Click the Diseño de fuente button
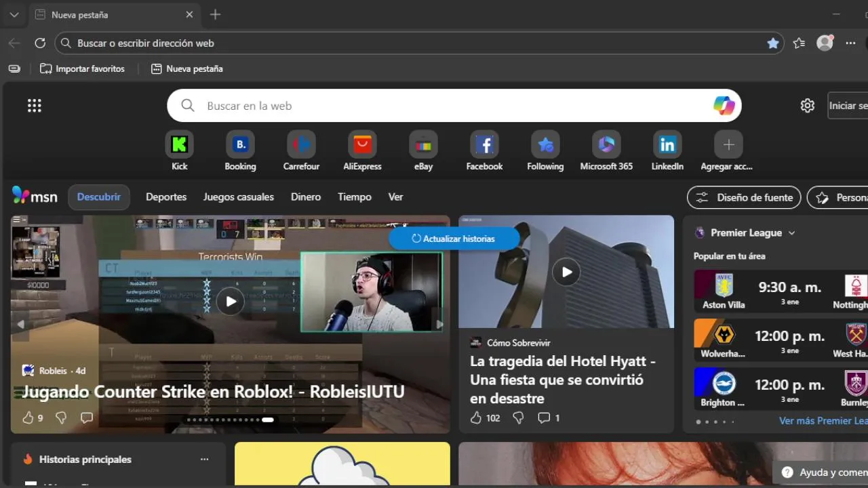 point(744,197)
